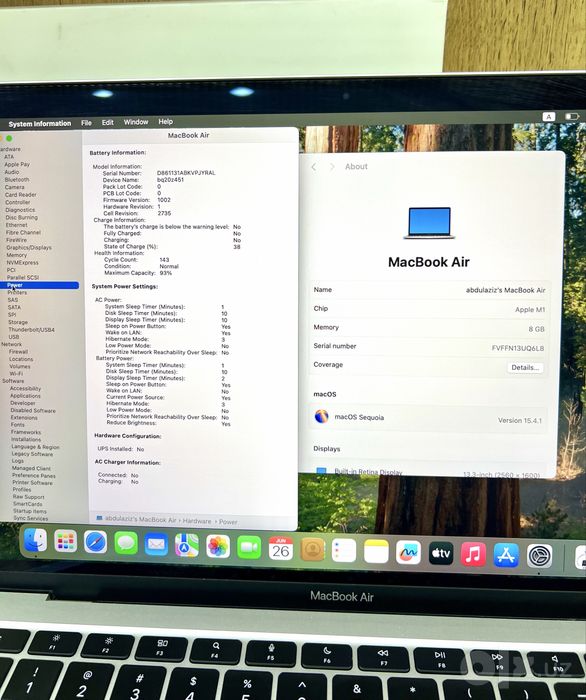Click the Coverage Details button
This screenshot has width=586, height=700.
(x=525, y=367)
